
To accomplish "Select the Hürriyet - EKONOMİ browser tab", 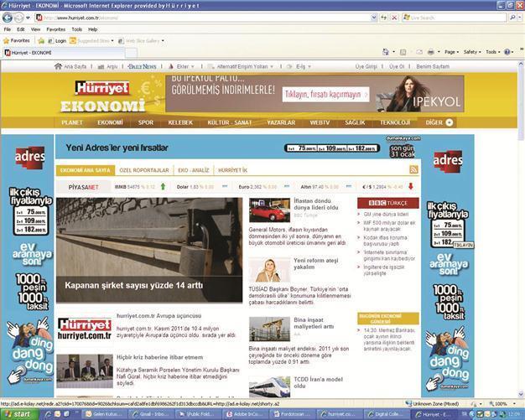I will click(64, 53).
